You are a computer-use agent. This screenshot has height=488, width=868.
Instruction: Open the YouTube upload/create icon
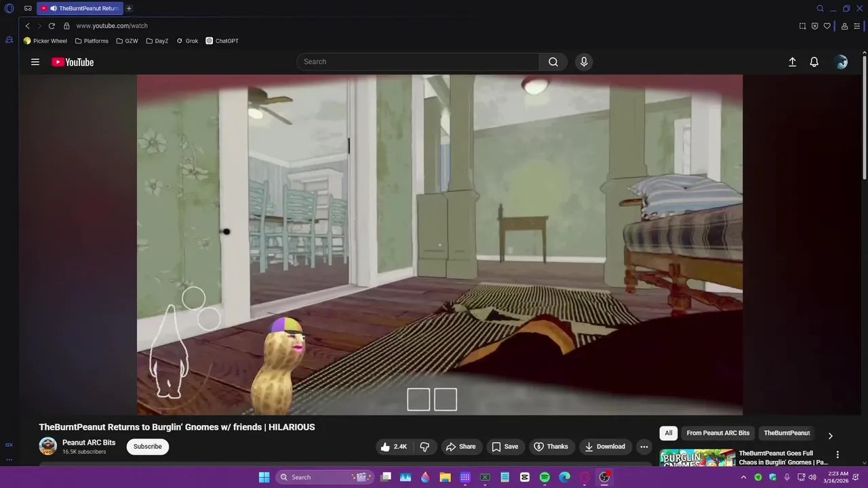coord(792,62)
